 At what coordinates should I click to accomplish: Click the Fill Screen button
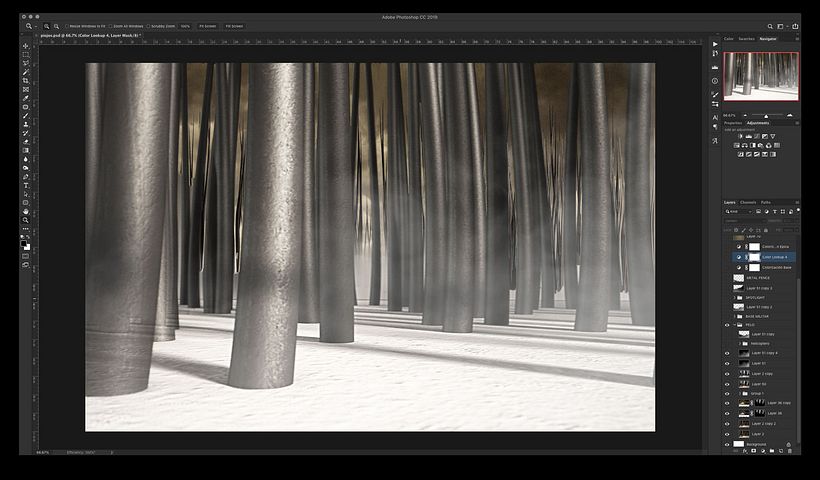point(234,26)
